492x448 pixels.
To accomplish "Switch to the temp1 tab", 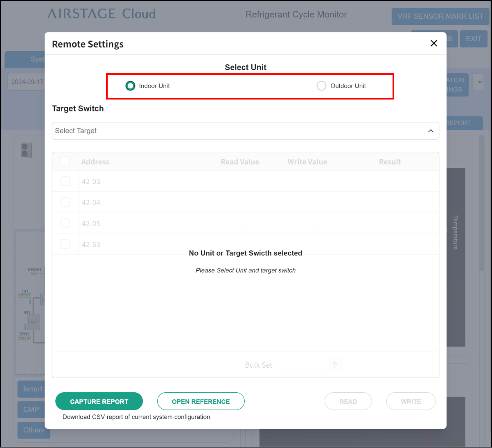I will (32, 389).
